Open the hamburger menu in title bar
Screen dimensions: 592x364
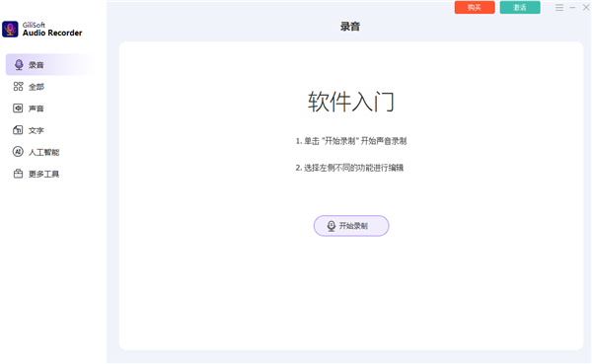(559, 8)
